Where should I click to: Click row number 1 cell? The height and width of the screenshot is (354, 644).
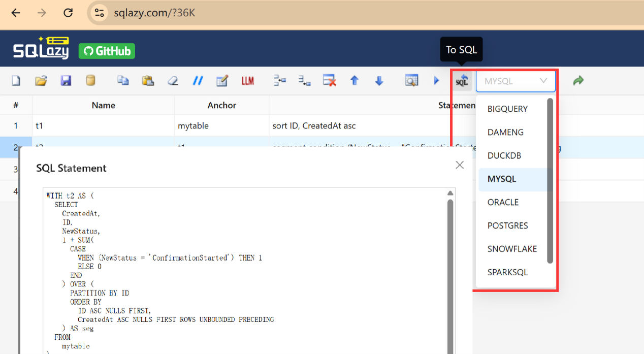click(x=16, y=125)
